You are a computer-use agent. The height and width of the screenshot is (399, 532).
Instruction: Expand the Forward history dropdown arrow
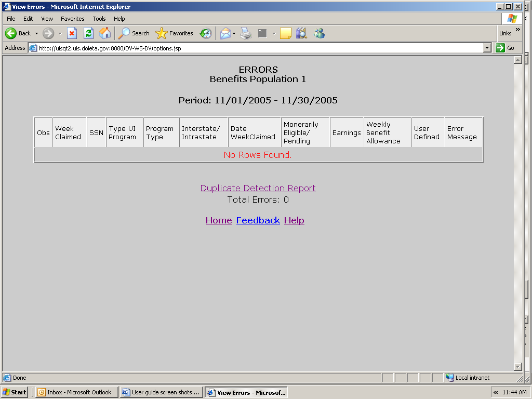[x=60, y=34]
